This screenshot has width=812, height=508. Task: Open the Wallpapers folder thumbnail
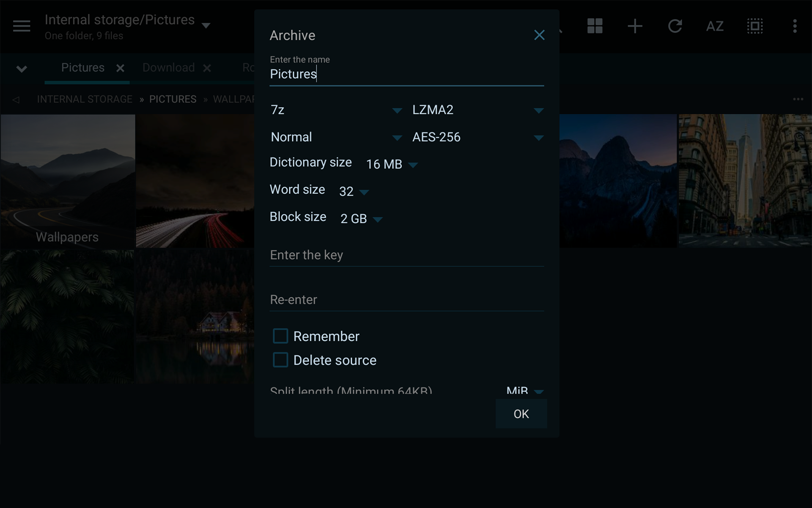(x=68, y=181)
